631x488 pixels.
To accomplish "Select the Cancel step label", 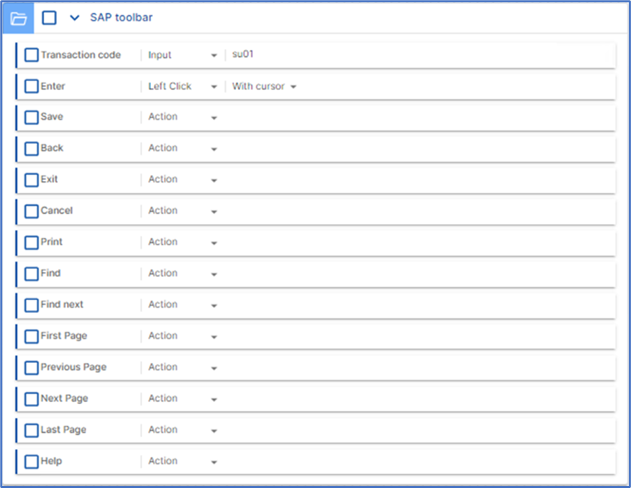I will pos(57,211).
